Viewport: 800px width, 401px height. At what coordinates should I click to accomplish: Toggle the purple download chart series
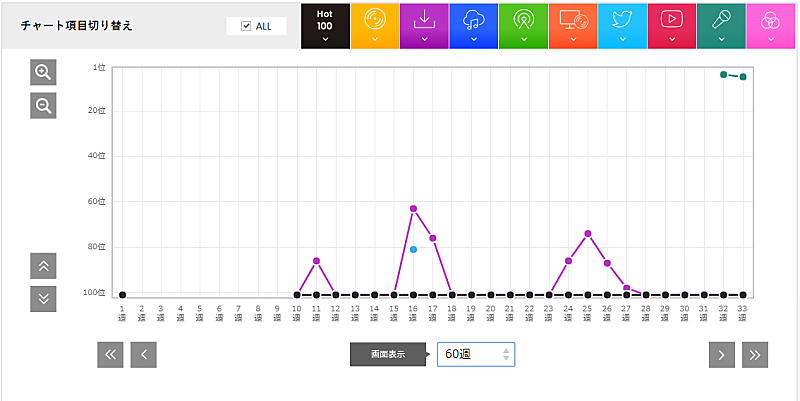point(424,25)
